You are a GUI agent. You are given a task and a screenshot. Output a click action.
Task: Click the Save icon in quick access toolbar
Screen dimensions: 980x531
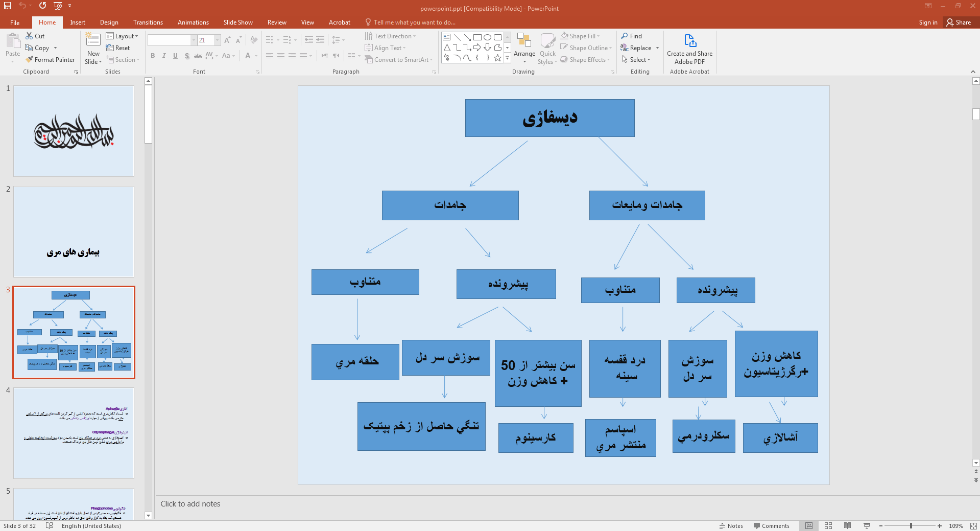click(8, 6)
